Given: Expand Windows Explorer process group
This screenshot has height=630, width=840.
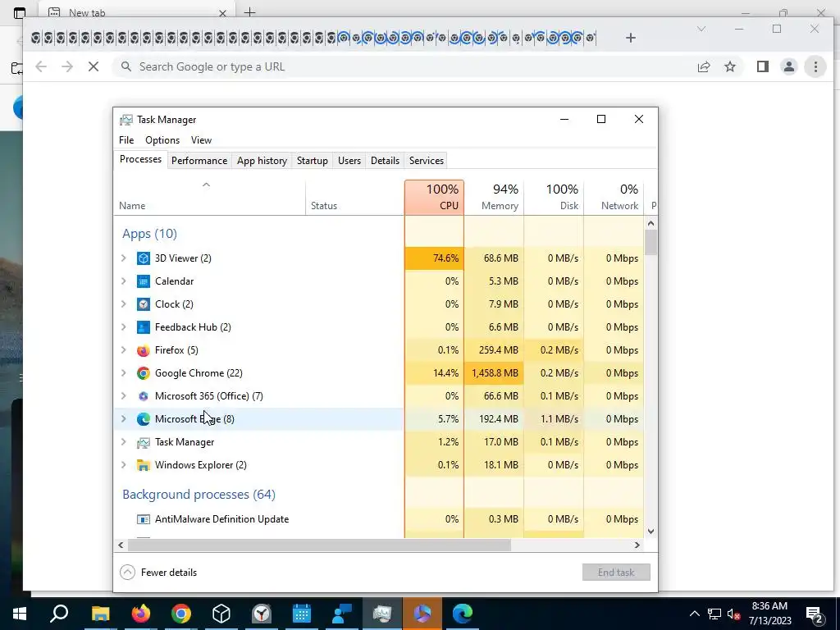Looking at the screenshot, I should coord(124,466).
